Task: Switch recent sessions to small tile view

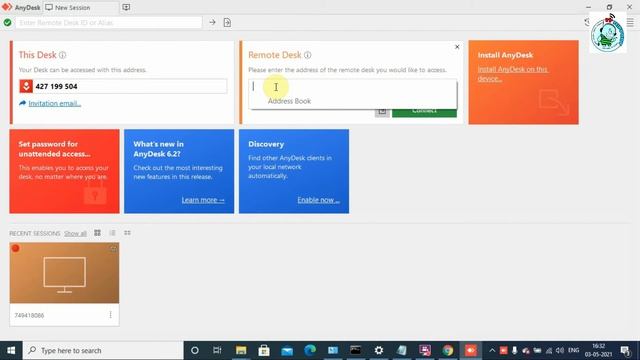Action: [x=127, y=233]
